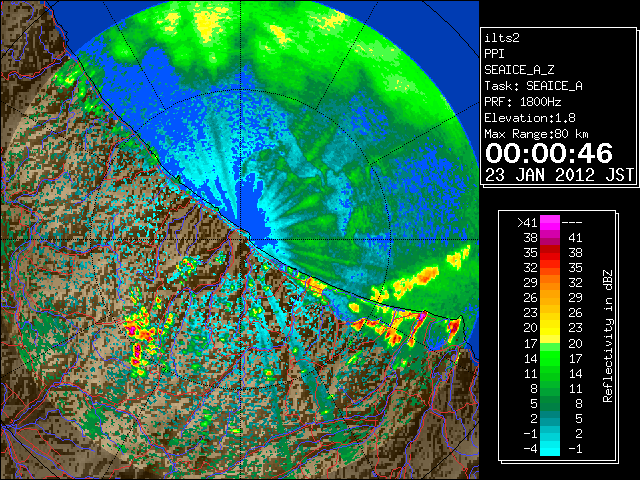Viewport: 640px width, 480px height.
Task: Click the 'Elevation:1.8' text
Action: pos(530,118)
